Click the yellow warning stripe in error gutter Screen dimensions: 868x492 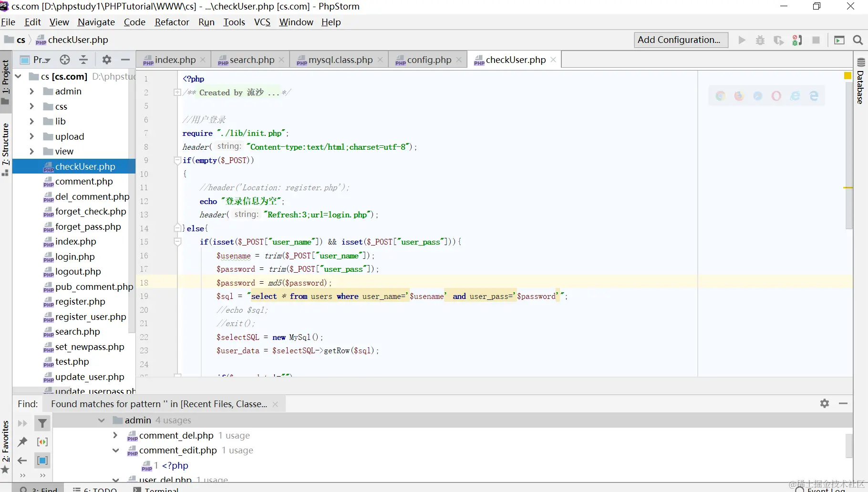[847, 188]
